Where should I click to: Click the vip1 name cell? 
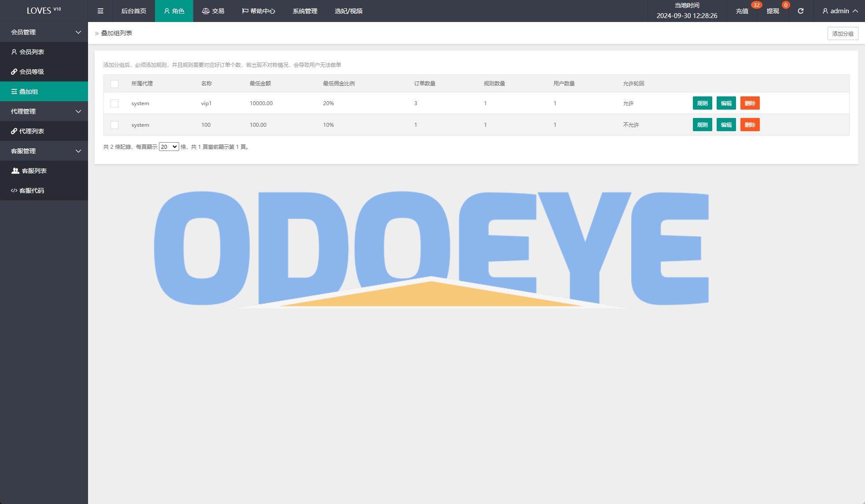coord(206,103)
